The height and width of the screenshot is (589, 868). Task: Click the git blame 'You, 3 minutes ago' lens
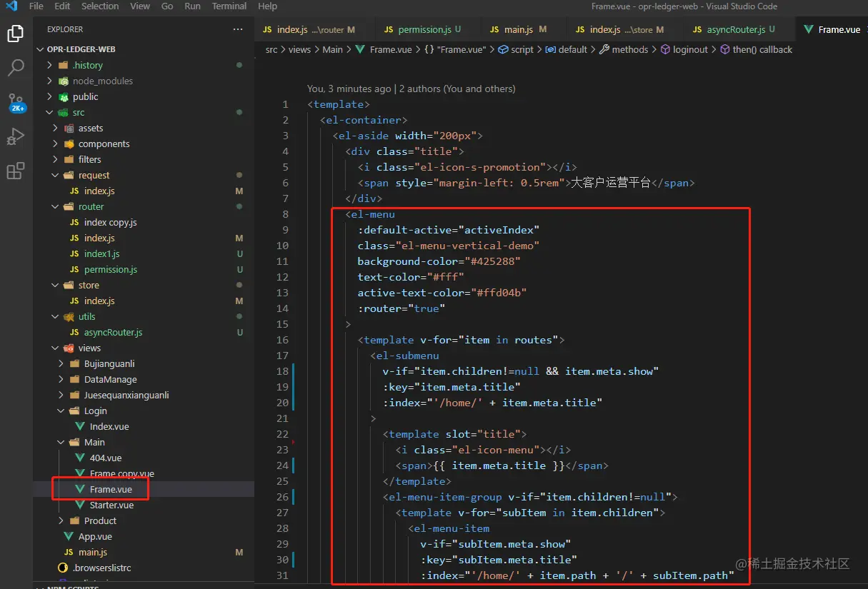coord(349,89)
